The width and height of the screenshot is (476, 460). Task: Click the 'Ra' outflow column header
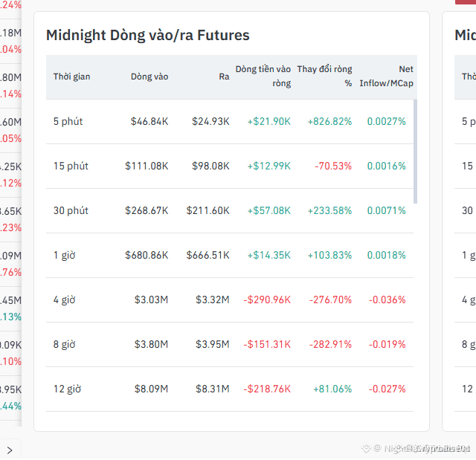point(224,77)
